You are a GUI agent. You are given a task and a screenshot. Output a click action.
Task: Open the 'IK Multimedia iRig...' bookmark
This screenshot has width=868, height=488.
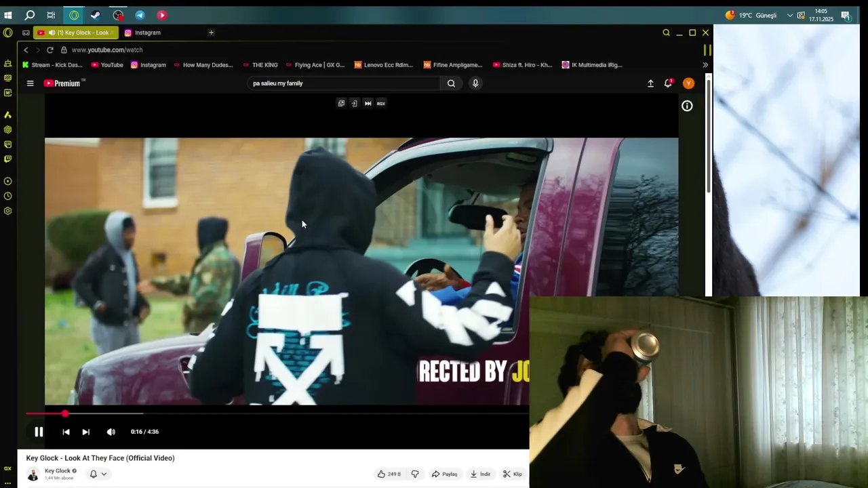click(592, 65)
